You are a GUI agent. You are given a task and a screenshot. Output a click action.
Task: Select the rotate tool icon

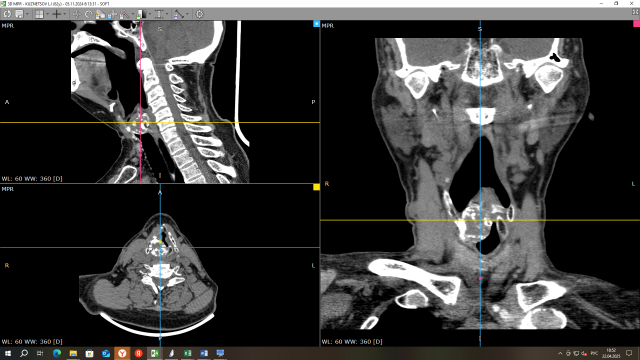pyautogui.click(x=89, y=14)
